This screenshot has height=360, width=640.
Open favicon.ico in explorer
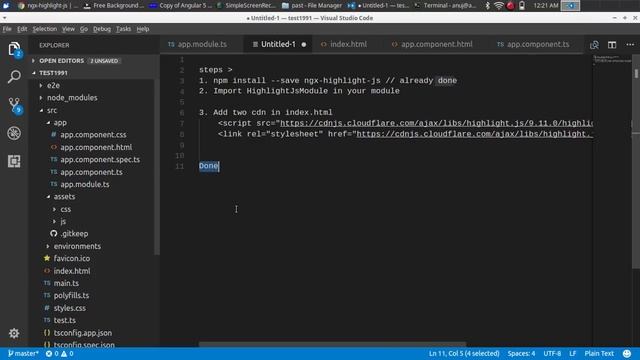71,258
